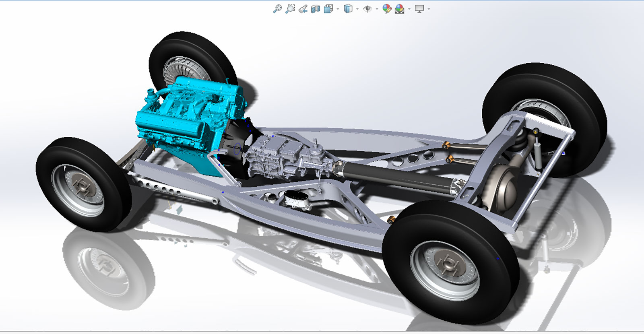This screenshot has width=644, height=334.
Task: Expand the Display Style dropdown arrow
Action: coord(357,9)
